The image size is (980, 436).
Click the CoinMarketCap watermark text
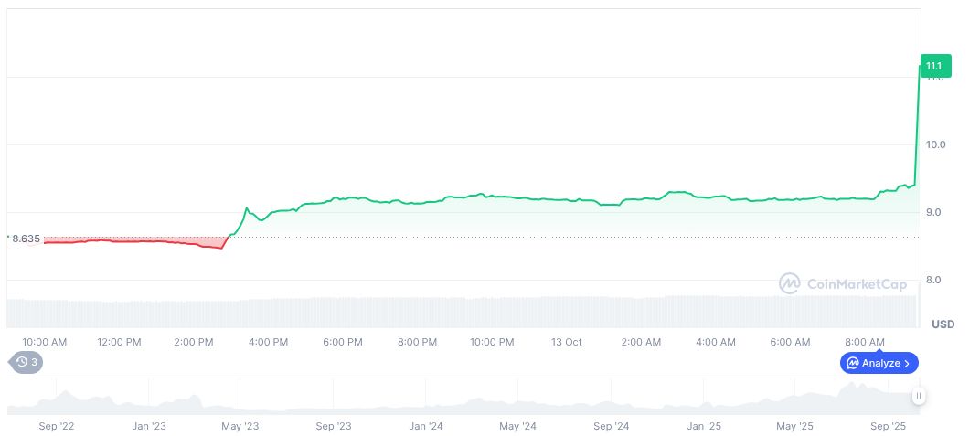point(857,284)
